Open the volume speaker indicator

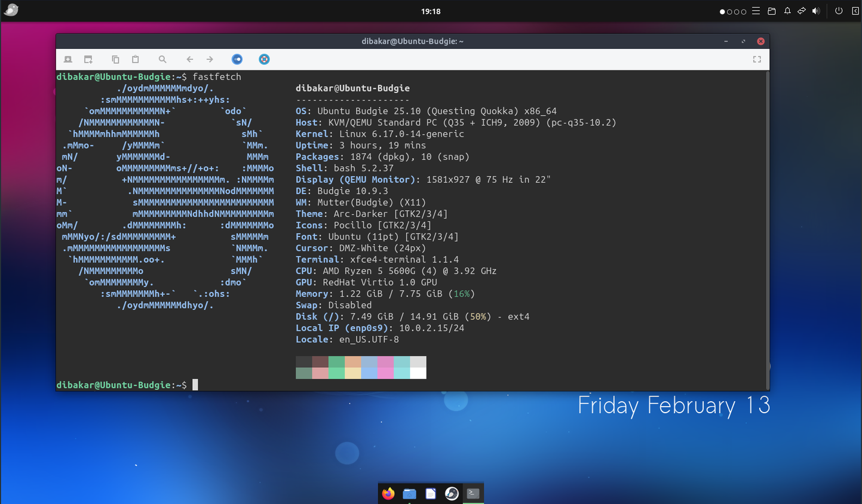[816, 11]
